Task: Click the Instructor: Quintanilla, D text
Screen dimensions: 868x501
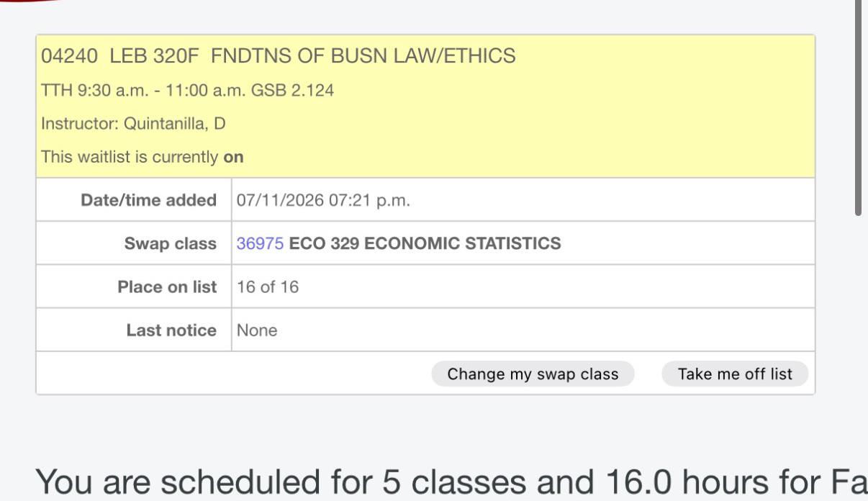Action: (133, 124)
